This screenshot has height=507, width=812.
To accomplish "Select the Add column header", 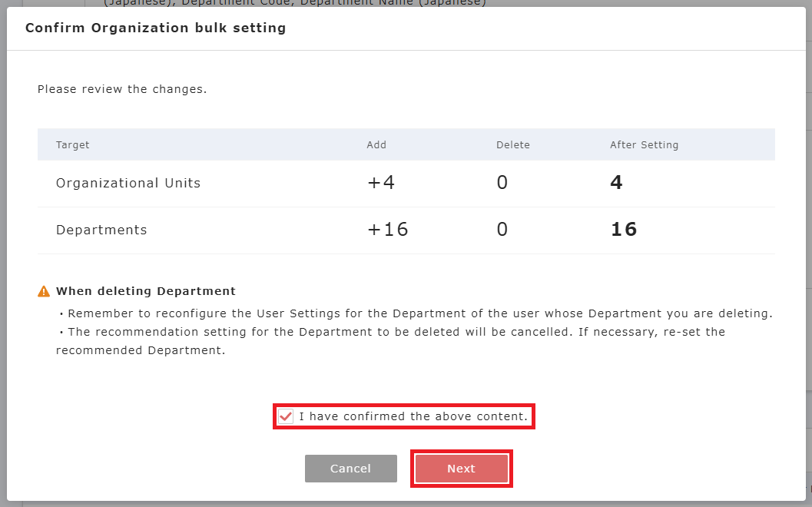I will (376, 144).
